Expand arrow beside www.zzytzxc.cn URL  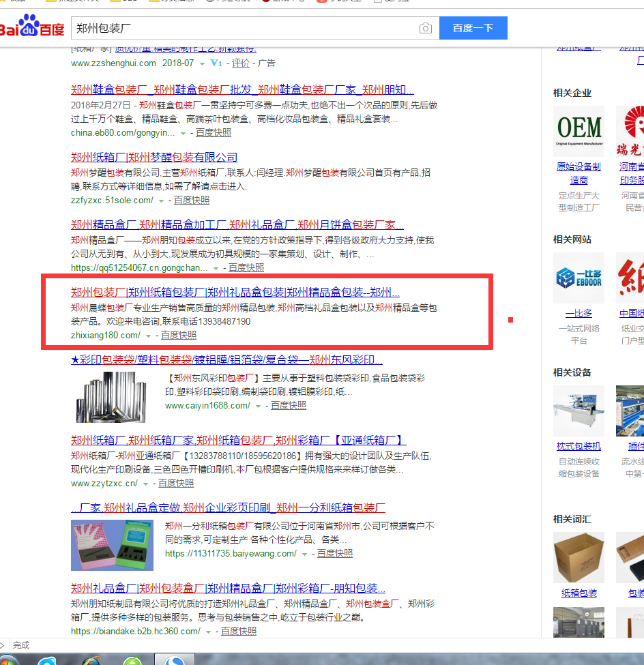click(x=145, y=484)
